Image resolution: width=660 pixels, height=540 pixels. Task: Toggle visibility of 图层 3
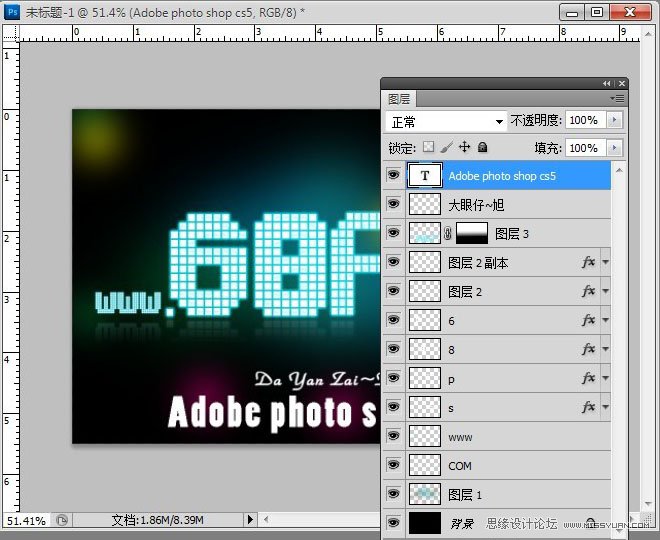click(x=394, y=233)
